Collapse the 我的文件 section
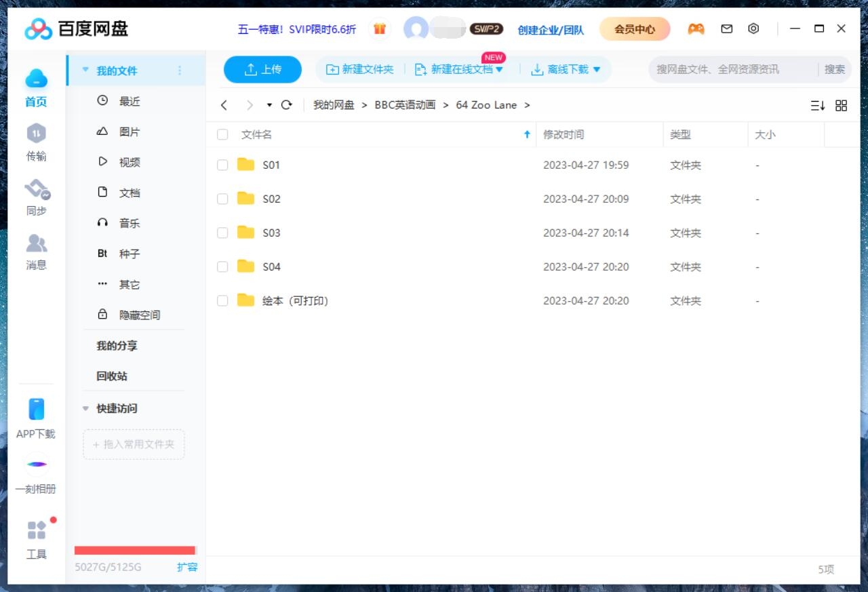The height and width of the screenshot is (592, 868). click(85, 69)
